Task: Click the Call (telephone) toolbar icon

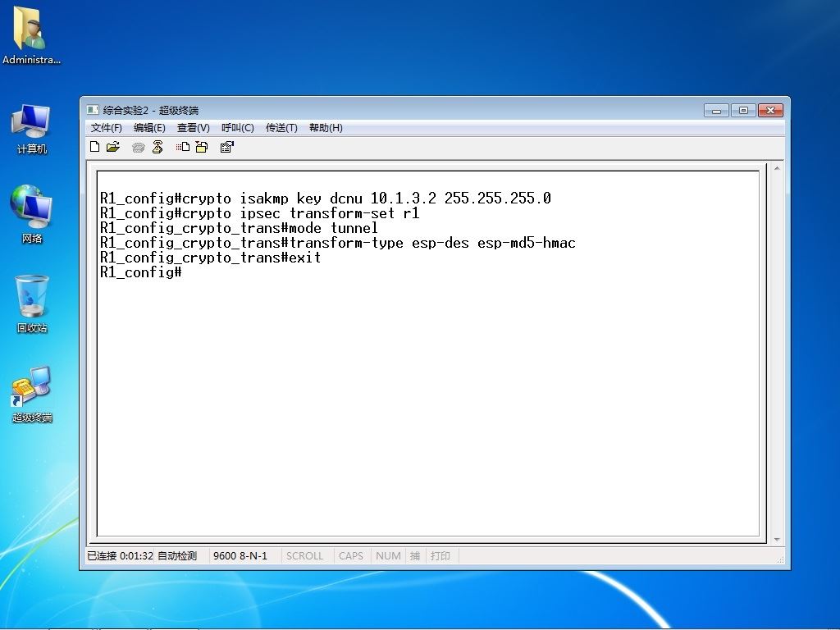Action: 138,148
